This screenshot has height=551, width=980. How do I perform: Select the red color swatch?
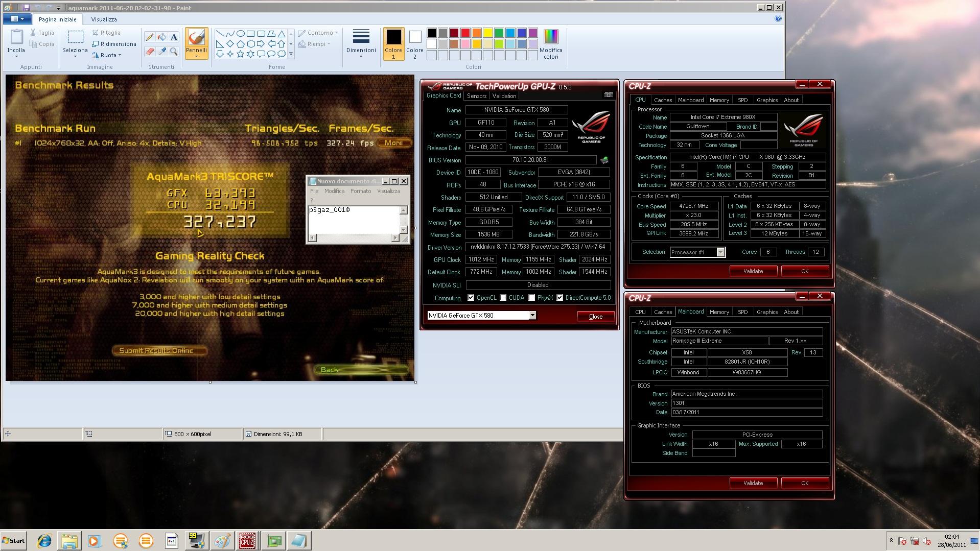coord(465,33)
